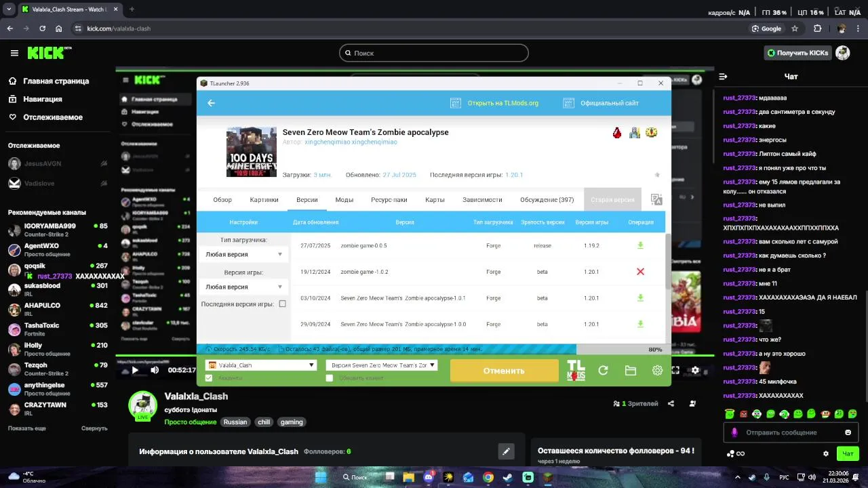The width and height of the screenshot is (868, 488).
Task: Click Свернуть in the Kick sidebar
Action: [x=94, y=428]
